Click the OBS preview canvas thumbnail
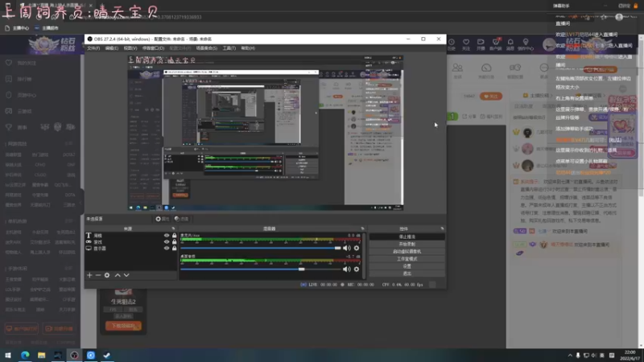Image resolution: width=644 pixels, height=362 pixels. tap(266, 133)
